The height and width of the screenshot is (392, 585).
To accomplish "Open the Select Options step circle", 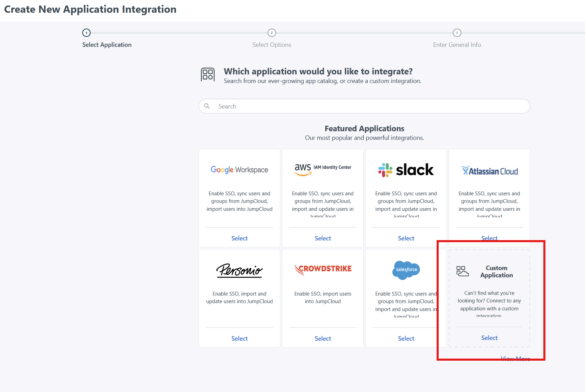I will coord(272,33).
